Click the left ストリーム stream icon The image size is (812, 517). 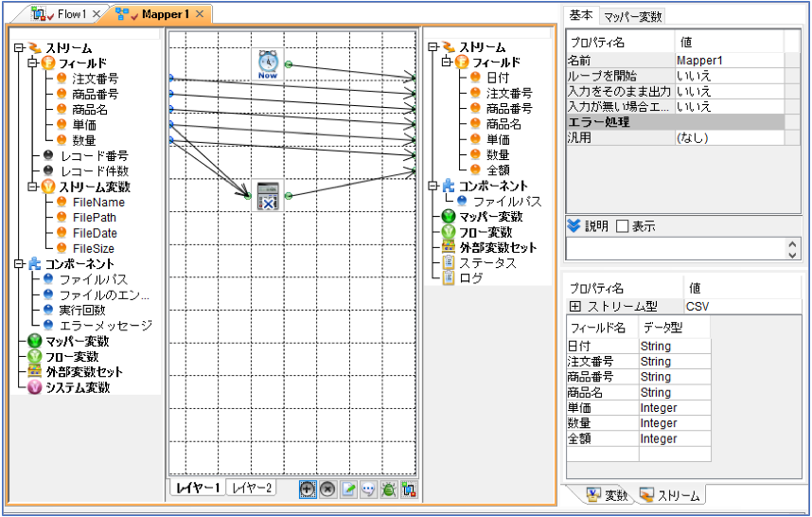click(35, 48)
